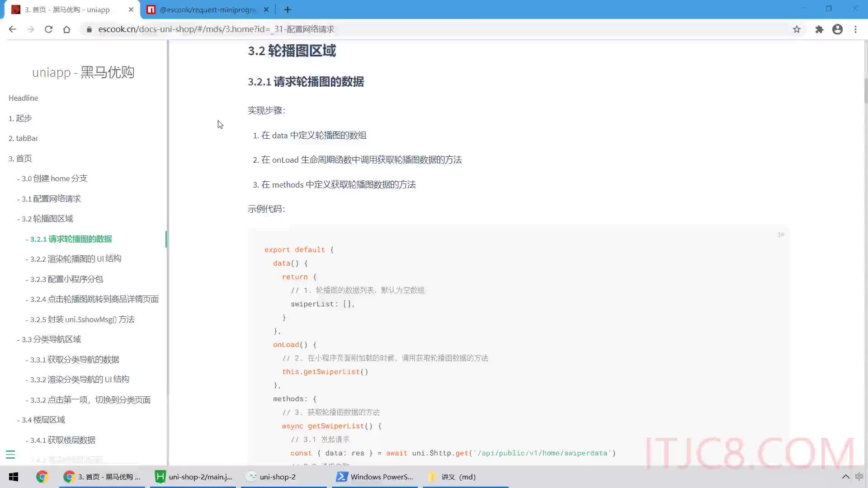
Task: Switch to the Chrome '3. 首页 - 黑马优购' taskbar window
Action: click(102, 477)
